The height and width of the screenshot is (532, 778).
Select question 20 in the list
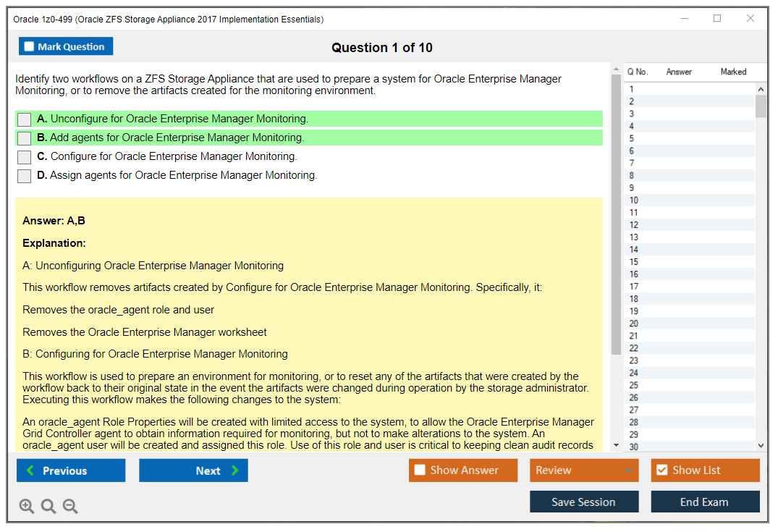[689, 324]
